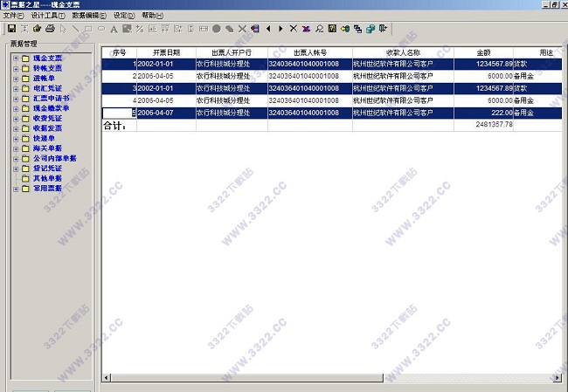
Task: Select the Image insert tool
Action: [x=127, y=29]
